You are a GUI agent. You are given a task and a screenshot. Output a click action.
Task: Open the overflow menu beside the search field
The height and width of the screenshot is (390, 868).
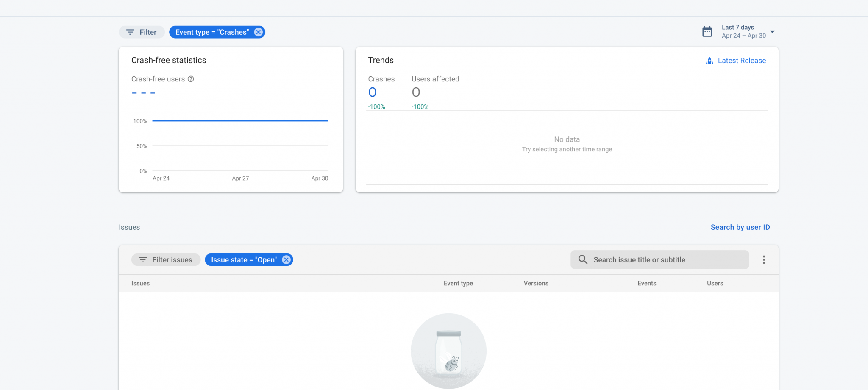click(x=764, y=259)
